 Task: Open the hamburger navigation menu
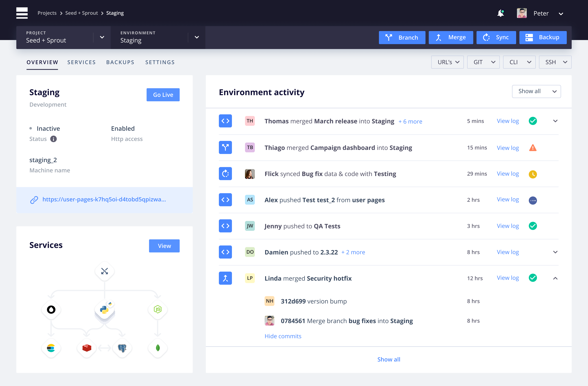coord(22,13)
